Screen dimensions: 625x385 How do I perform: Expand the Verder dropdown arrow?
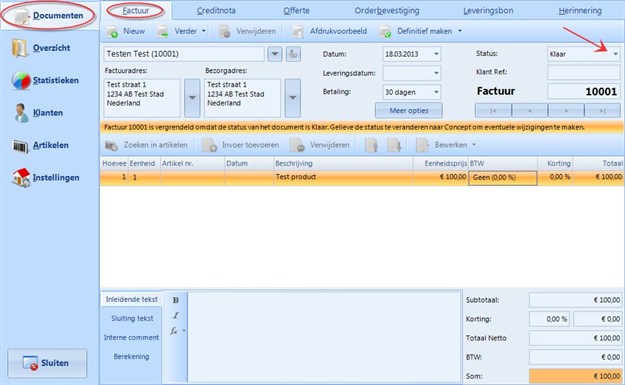click(204, 31)
